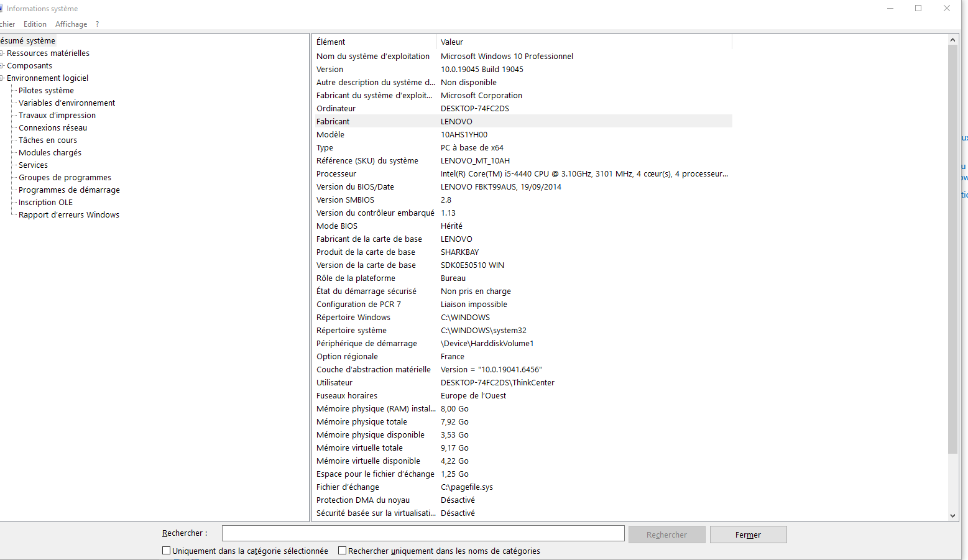968x560 pixels.
Task: Minimize the Informations système window
Action: 890,8
